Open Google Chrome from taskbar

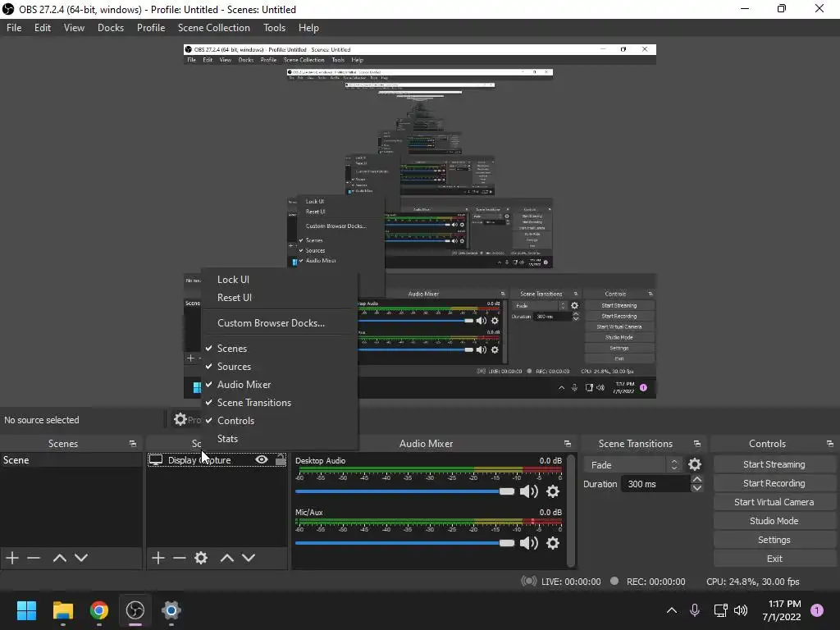tap(99, 610)
